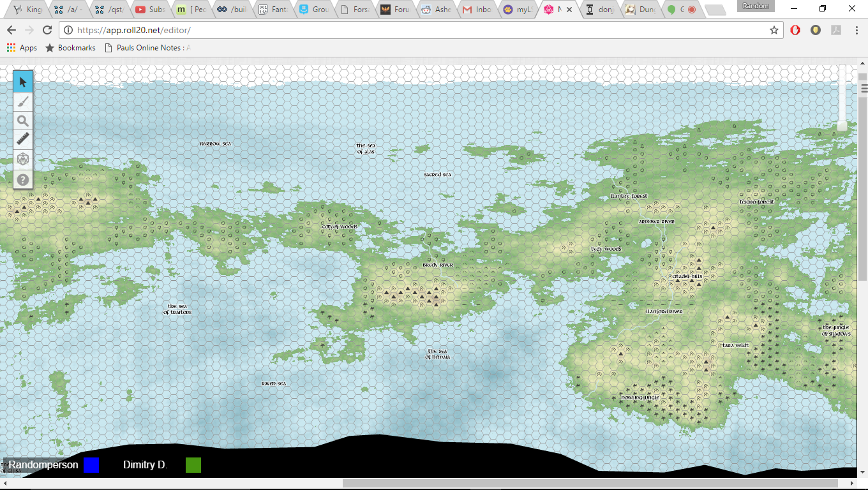Click the Tara Veldt label
Image resolution: width=868 pixels, height=490 pixels.
click(735, 345)
